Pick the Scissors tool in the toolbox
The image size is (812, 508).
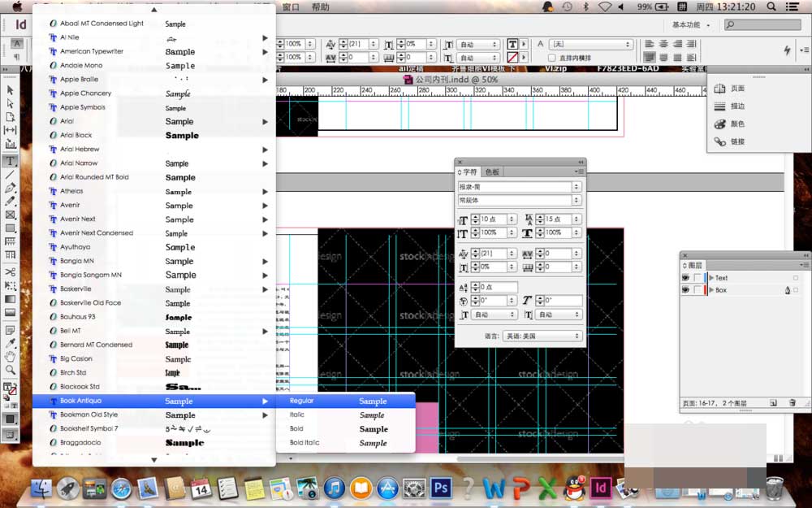tap(11, 271)
